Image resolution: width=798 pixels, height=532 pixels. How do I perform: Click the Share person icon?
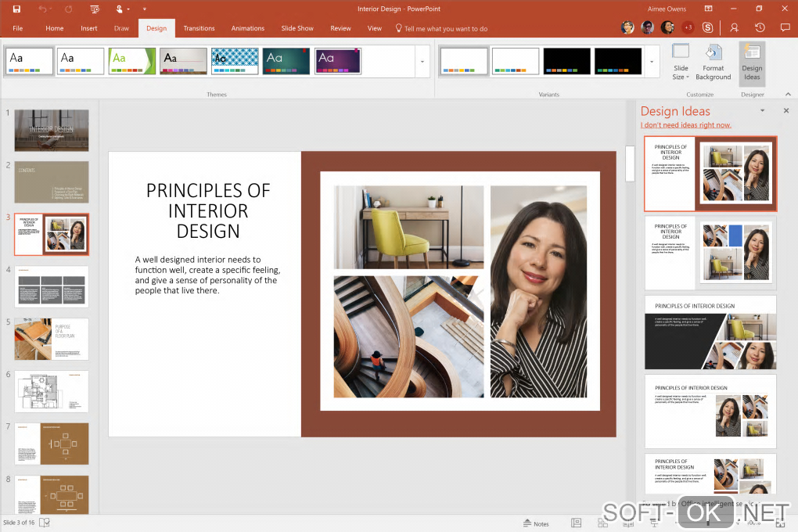pyautogui.click(x=734, y=27)
